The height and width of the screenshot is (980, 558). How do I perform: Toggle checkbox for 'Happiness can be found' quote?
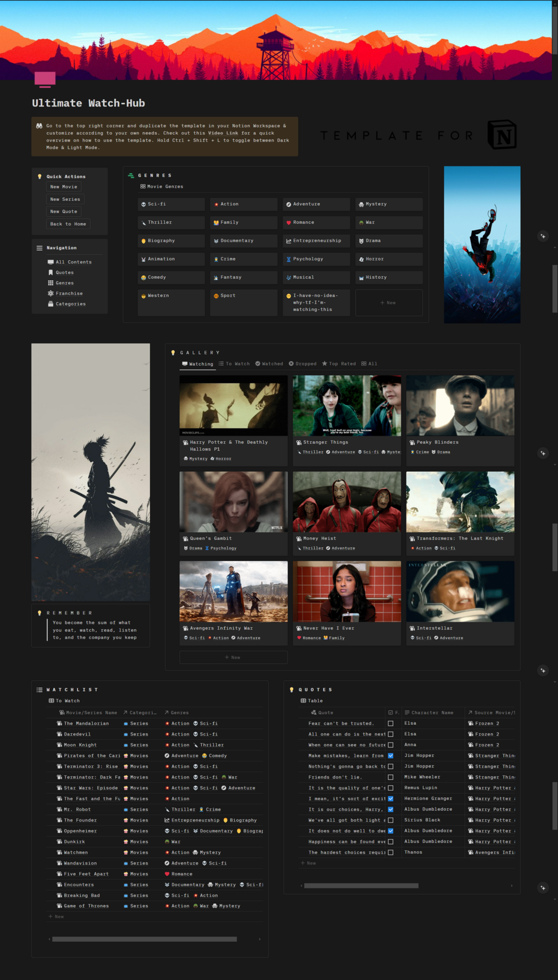click(390, 842)
